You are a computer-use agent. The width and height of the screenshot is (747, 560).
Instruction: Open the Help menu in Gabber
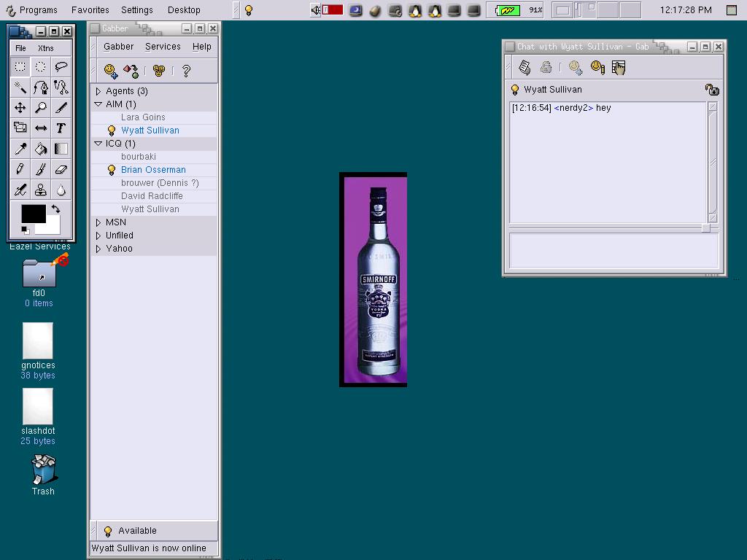(x=202, y=47)
